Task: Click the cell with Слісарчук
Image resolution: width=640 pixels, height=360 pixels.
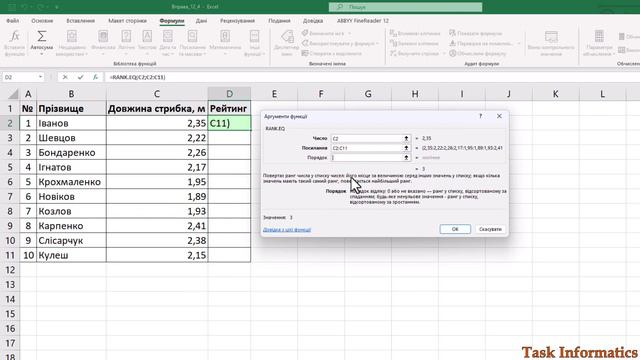Action: click(x=71, y=240)
